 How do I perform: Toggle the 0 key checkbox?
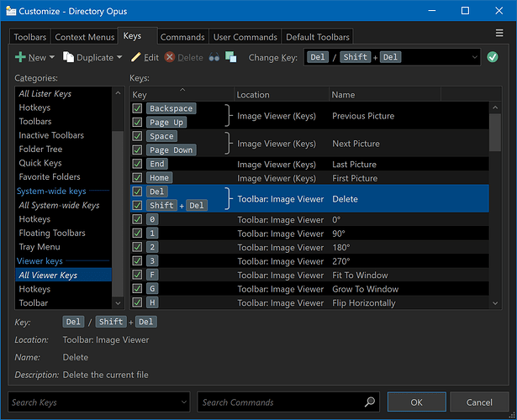[137, 219]
